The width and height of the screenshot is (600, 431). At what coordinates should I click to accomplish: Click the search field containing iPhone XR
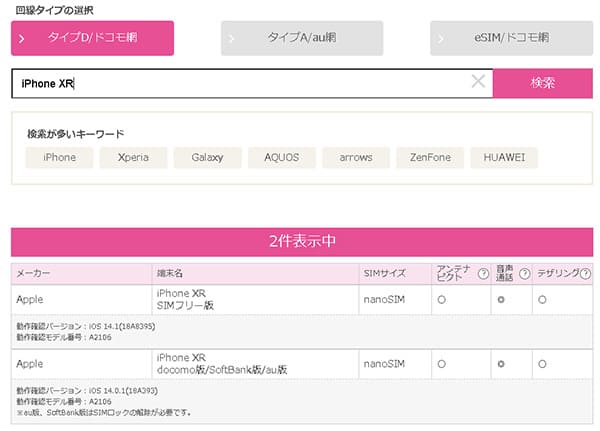click(252, 83)
